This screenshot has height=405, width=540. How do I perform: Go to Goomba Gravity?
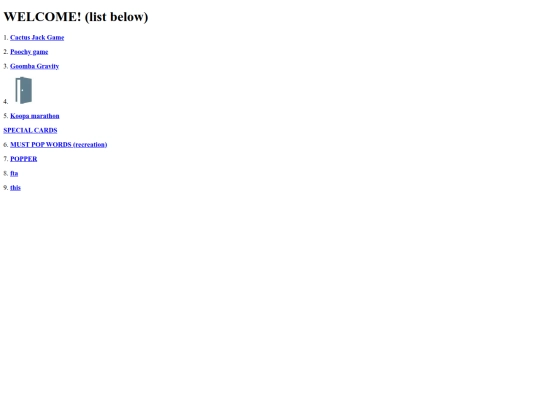[x=34, y=66]
